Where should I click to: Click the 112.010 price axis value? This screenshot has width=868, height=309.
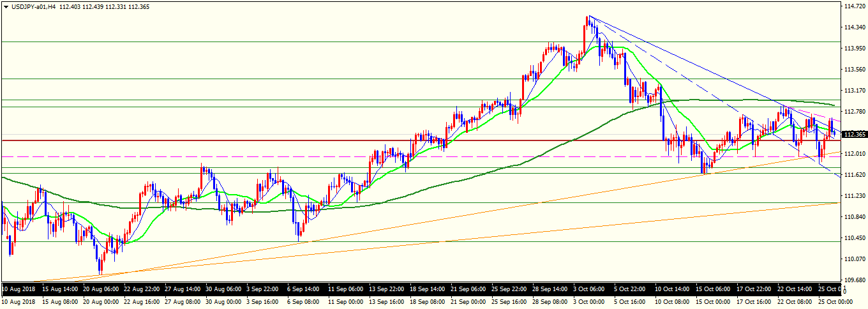pos(854,154)
